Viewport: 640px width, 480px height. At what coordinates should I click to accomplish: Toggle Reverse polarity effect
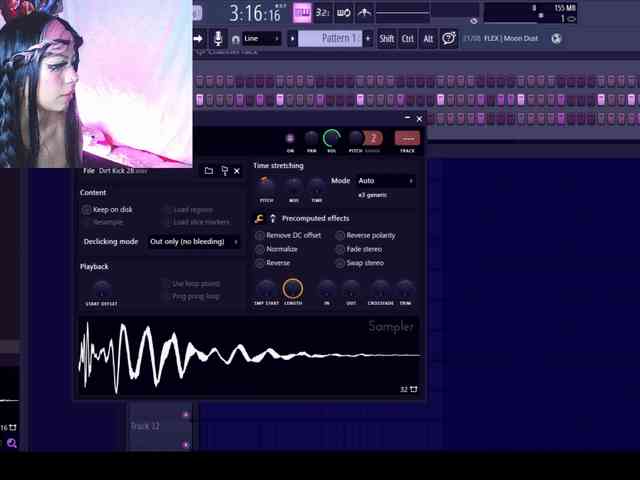(340, 235)
